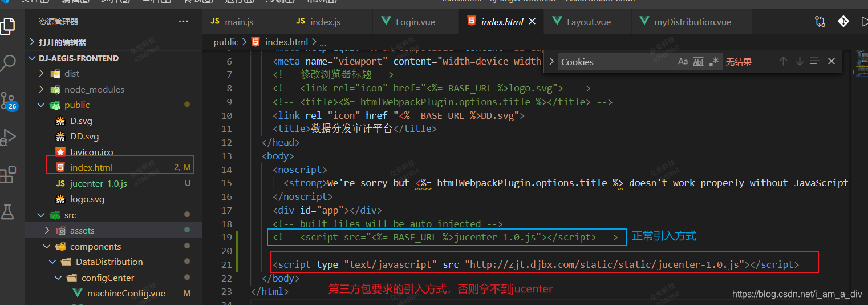The image size is (868, 305).
Task: Click the 资源管理器 explorer panel title
Action: click(58, 22)
